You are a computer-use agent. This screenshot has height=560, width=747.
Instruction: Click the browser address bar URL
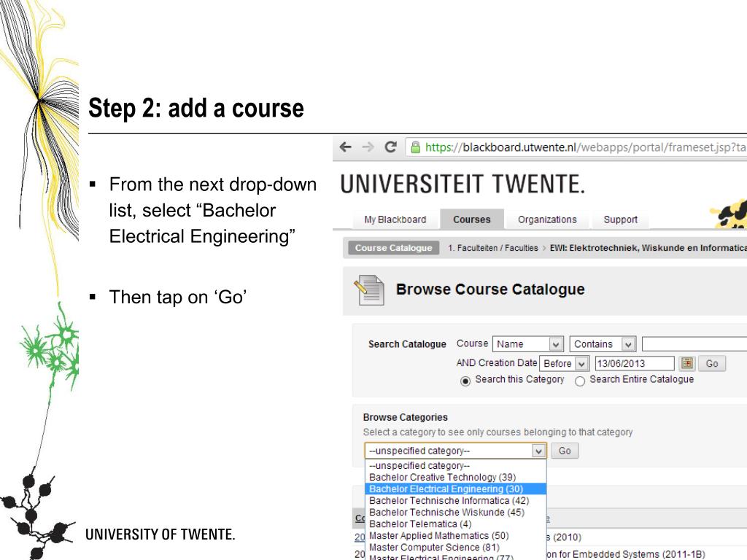tap(585, 147)
